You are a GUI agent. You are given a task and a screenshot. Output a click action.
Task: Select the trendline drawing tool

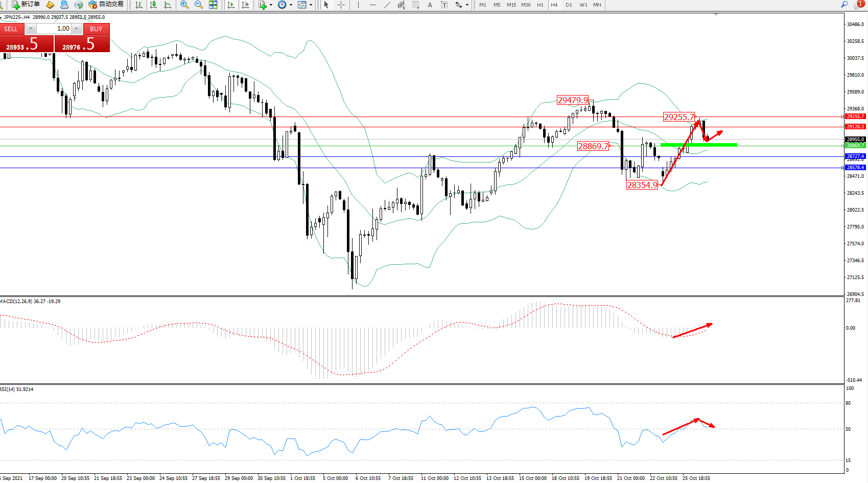pos(387,5)
